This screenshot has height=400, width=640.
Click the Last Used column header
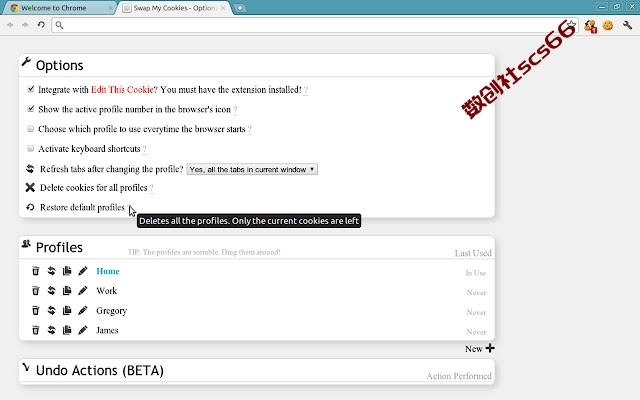point(473,253)
